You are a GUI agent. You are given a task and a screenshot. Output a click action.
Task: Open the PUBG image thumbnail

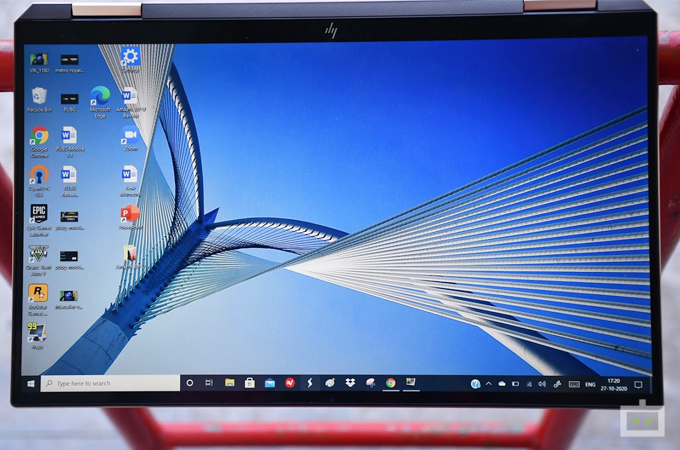(69, 102)
